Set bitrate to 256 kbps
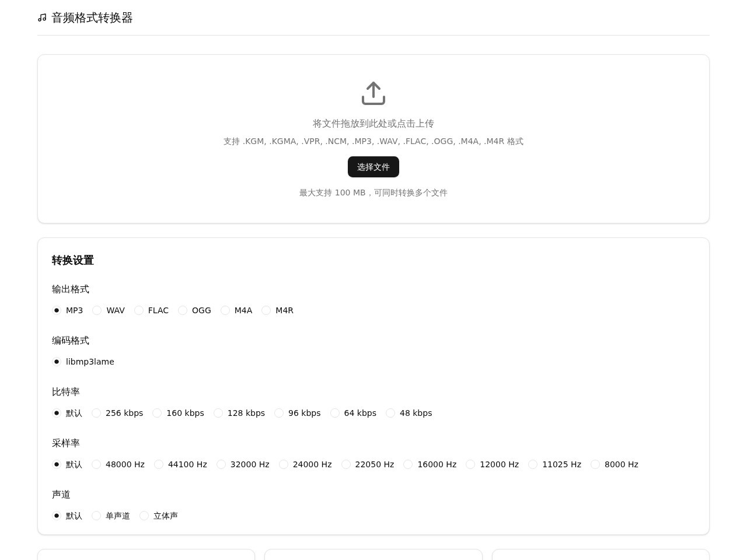The width and height of the screenshot is (747, 560). click(x=96, y=413)
